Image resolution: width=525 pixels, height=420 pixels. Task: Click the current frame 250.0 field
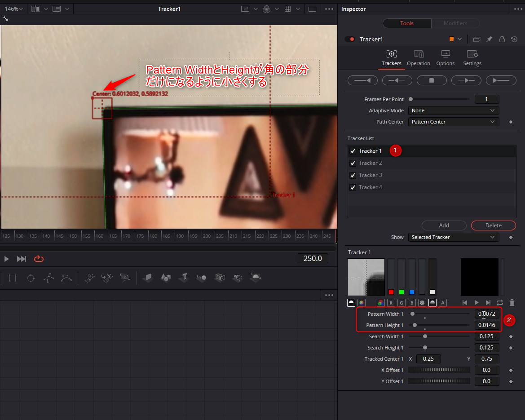(313, 259)
